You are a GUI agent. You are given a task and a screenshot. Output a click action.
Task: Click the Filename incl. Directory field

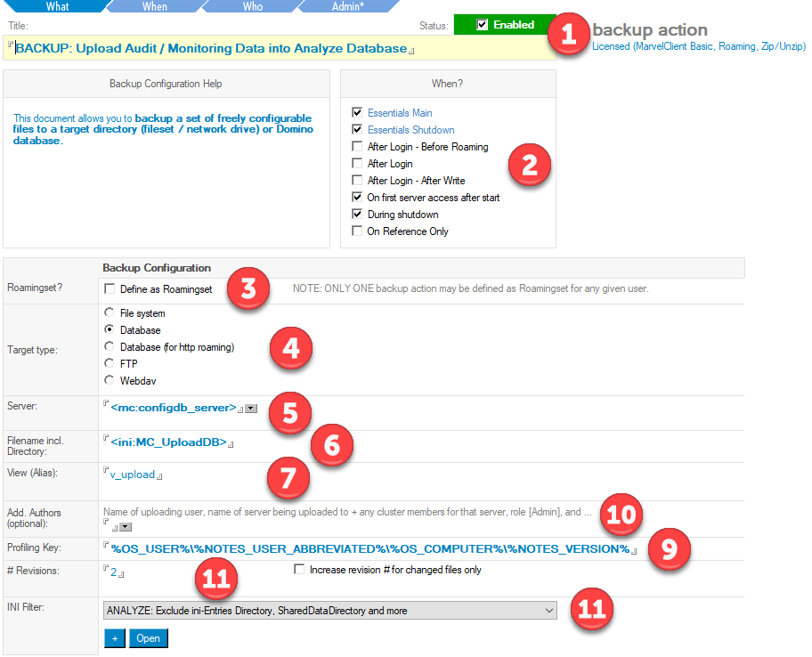point(168,442)
